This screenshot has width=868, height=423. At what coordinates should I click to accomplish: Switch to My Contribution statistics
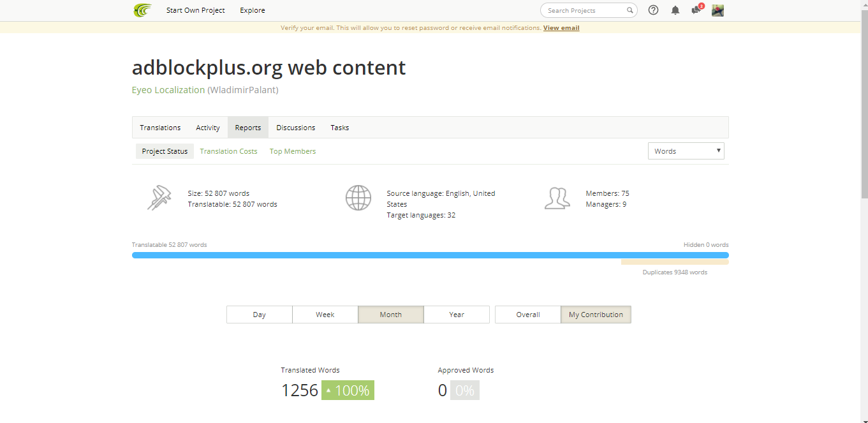pyautogui.click(x=596, y=315)
